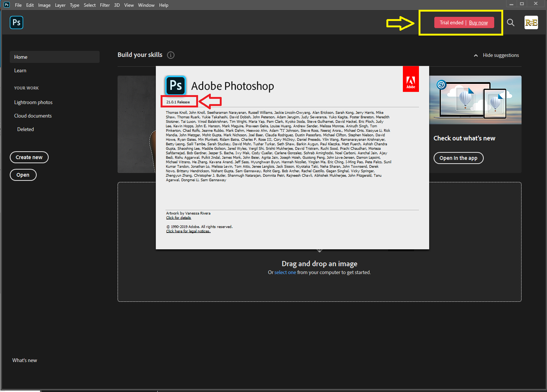Viewport: 547px width, 392px height.
Task: Click the Adobe logo in About dialog
Action: pos(411,79)
